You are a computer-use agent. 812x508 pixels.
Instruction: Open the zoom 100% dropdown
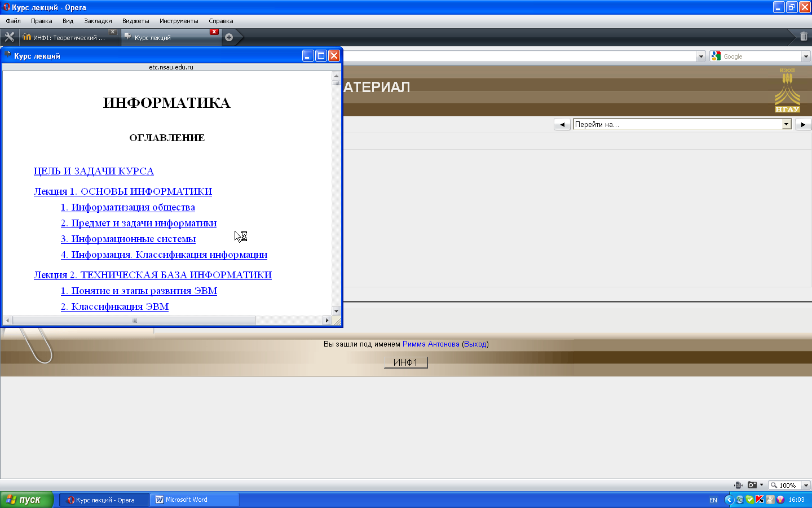[x=806, y=485]
